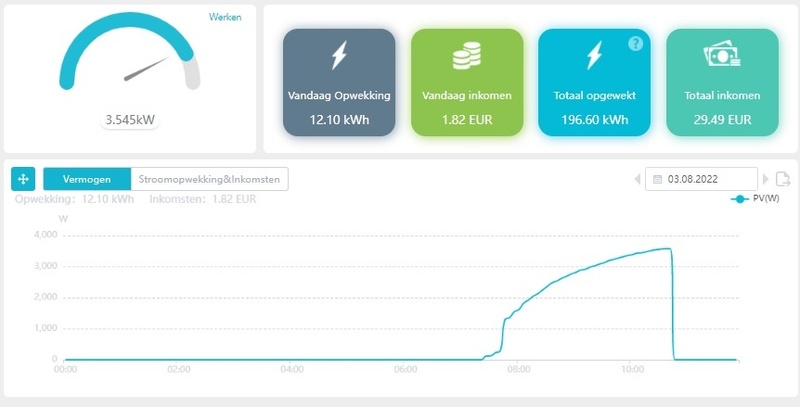Click the 3.545kW power reading
Image resolution: width=800 pixels, height=407 pixels.
click(x=130, y=120)
